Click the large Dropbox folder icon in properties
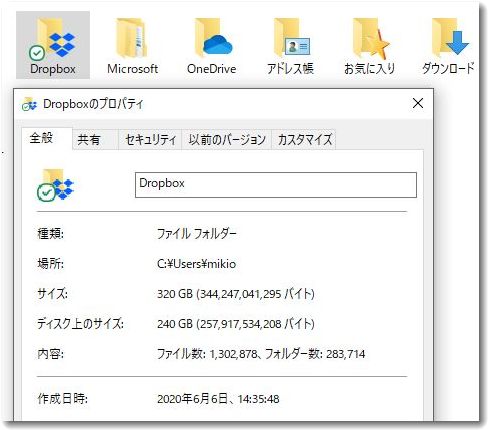The height and width of the screenshot is (430, 488). tap(55, 185)
